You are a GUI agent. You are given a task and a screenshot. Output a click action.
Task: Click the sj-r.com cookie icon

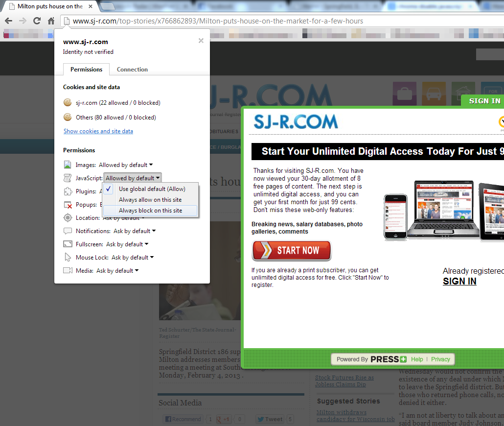[68, 102]
